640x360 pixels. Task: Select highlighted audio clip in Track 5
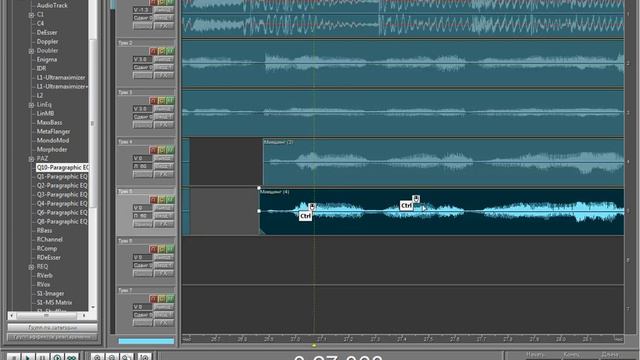coord(442,211)
